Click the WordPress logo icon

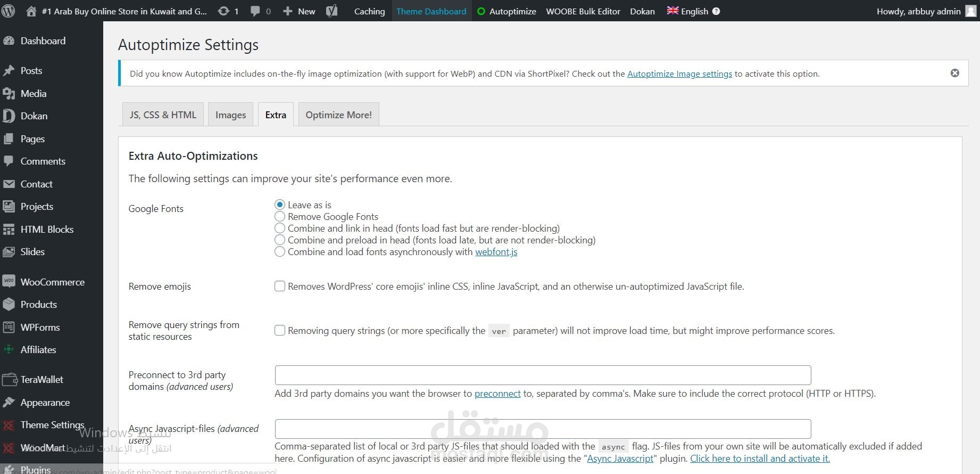[x=8, y=11]
